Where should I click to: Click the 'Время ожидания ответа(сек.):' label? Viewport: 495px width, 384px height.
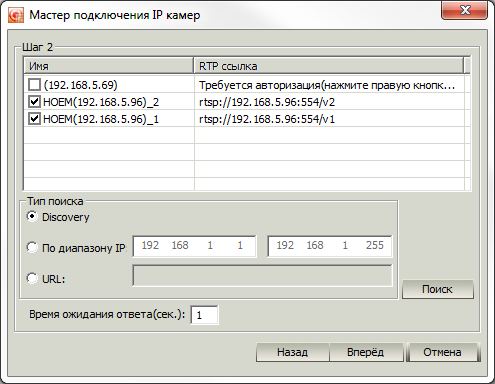tap(107, 314)
